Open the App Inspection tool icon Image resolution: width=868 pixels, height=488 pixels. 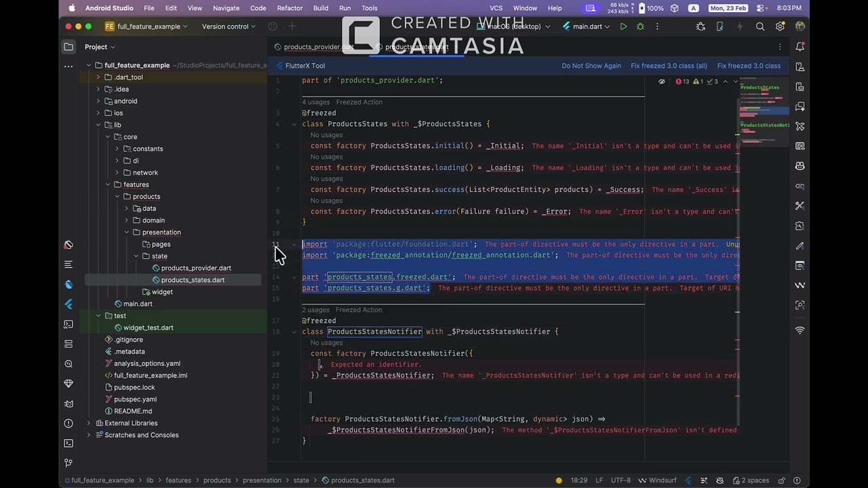[x=68, y=364]
